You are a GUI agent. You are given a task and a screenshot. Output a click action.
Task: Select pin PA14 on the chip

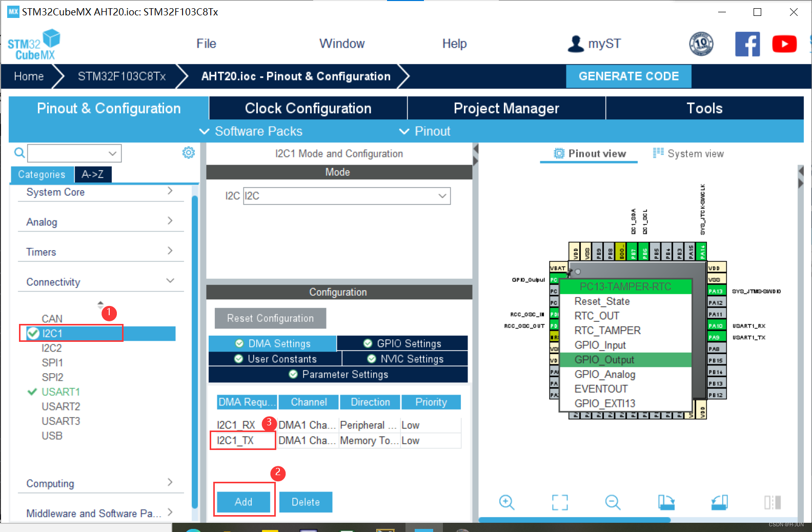tap(703, 251)
